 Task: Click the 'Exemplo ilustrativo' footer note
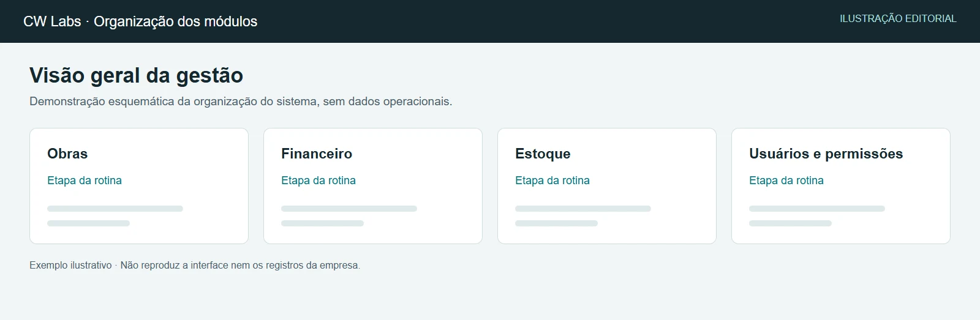[195, 266]
